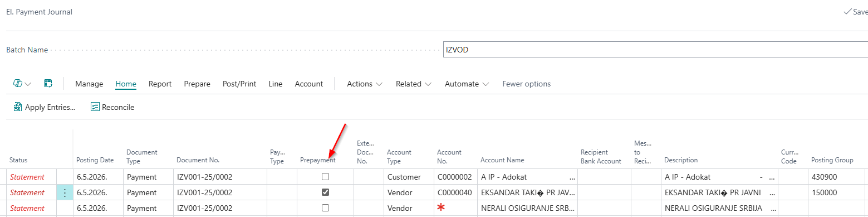868x217 pixels.
Task: Click Apply Entries... button
Action: [x=44, y=107]
